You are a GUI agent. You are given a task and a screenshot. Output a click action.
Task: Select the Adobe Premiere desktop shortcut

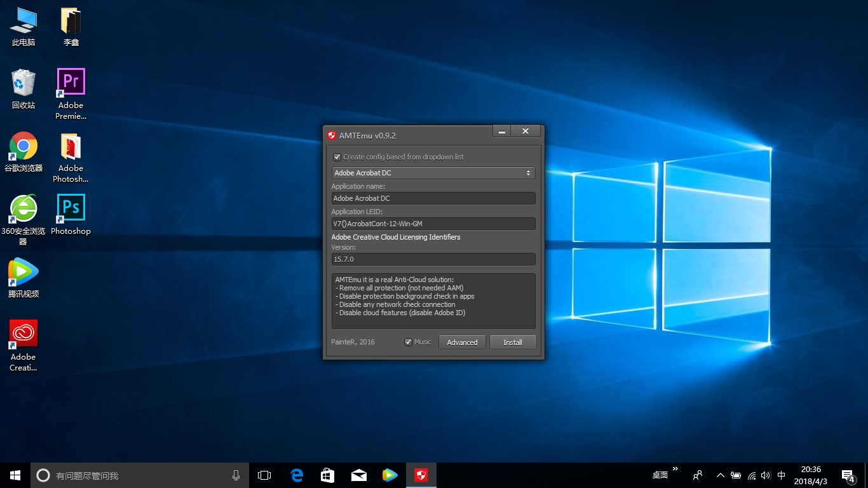(x=71, y=94)
